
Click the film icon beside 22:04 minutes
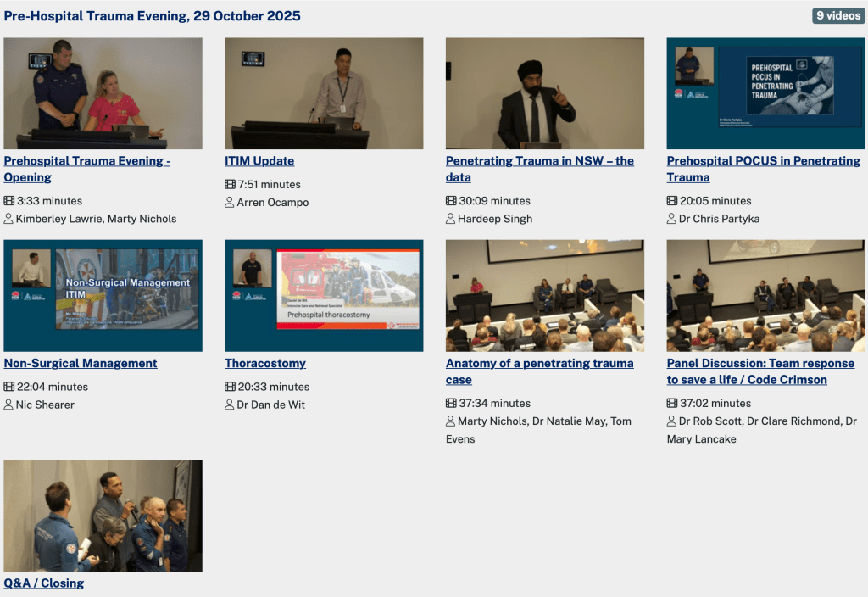[9, 388]
